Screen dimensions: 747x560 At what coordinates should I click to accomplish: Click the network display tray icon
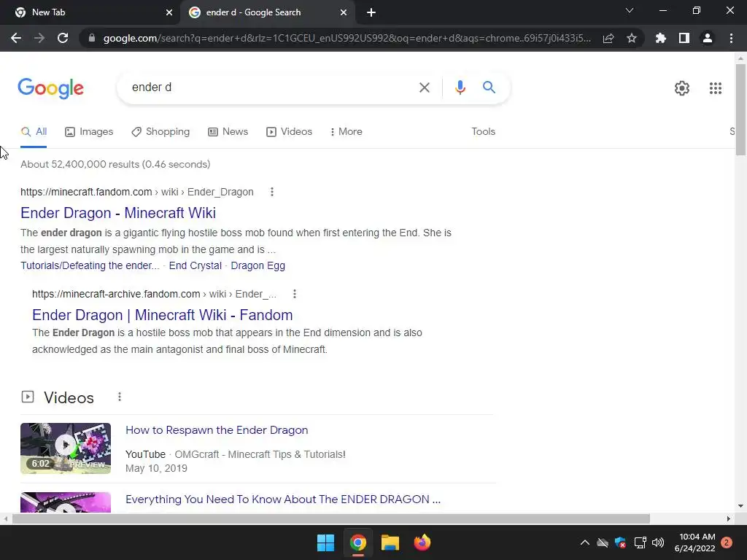(640, 542)
